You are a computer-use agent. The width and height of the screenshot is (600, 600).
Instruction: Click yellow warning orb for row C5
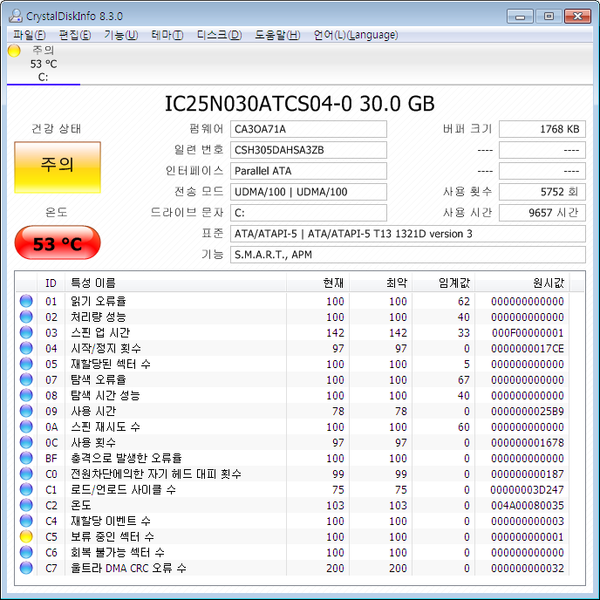26,536
